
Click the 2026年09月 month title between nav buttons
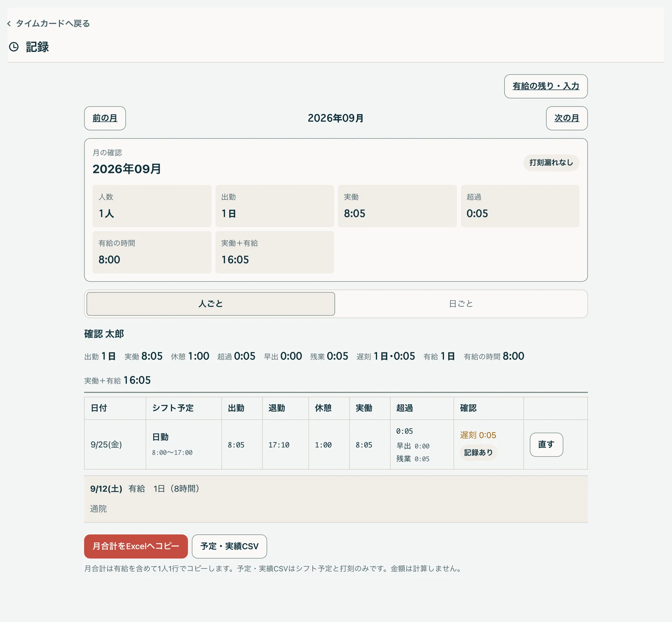(336, 118)
